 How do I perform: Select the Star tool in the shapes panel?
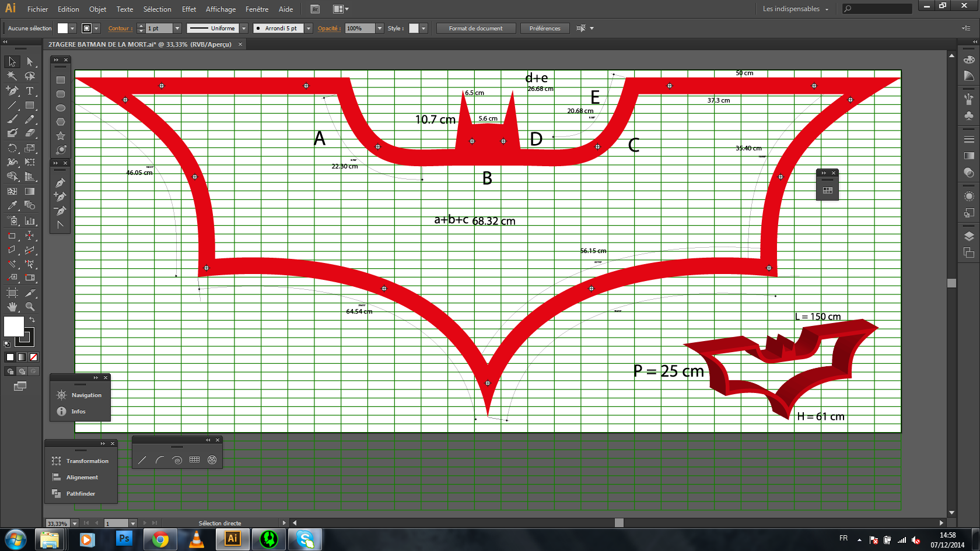point(60,136)
